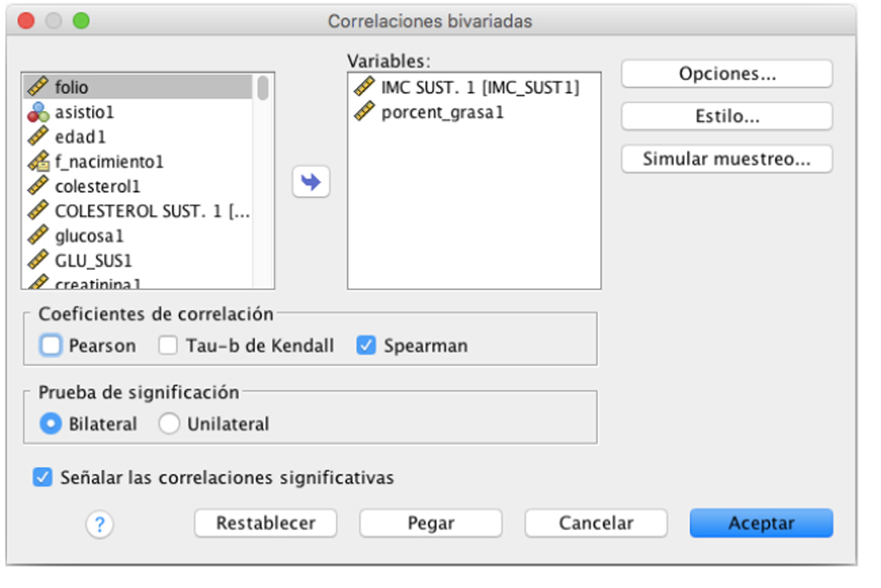Select porcent_grasa1 in Variables box
881x588 pixels.
tap(442, 112)
